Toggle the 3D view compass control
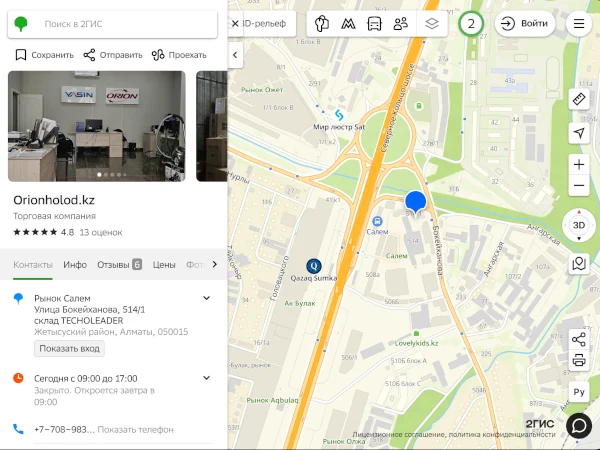 [x=579, y=225]
